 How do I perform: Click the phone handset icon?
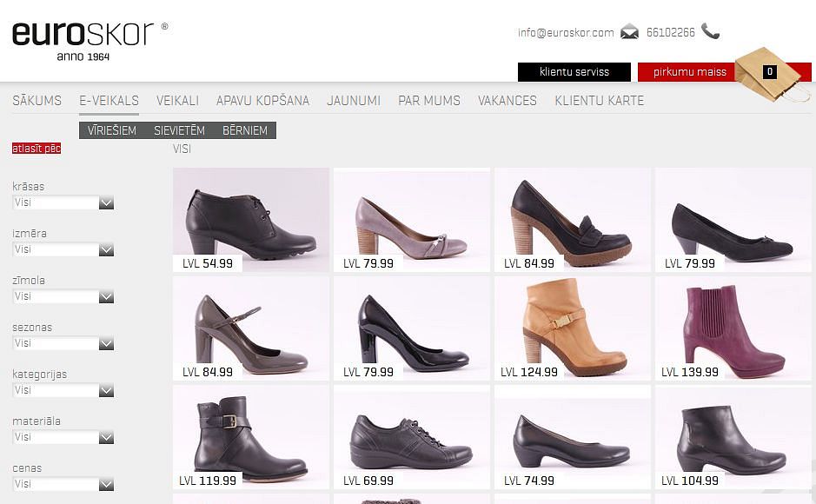(710, 32)
